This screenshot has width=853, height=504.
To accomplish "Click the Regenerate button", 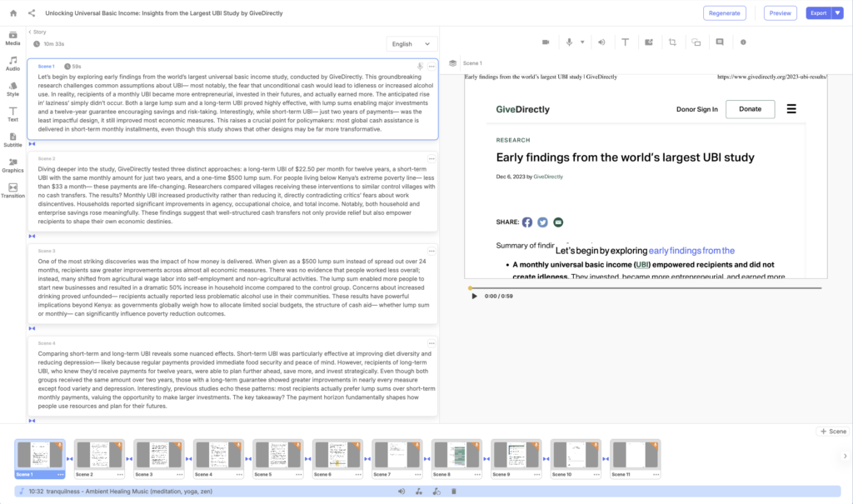I will tap(724, 13).
